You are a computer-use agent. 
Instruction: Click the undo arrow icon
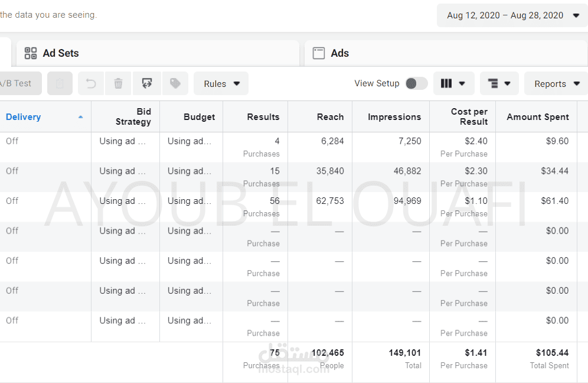tap(91, 83)
